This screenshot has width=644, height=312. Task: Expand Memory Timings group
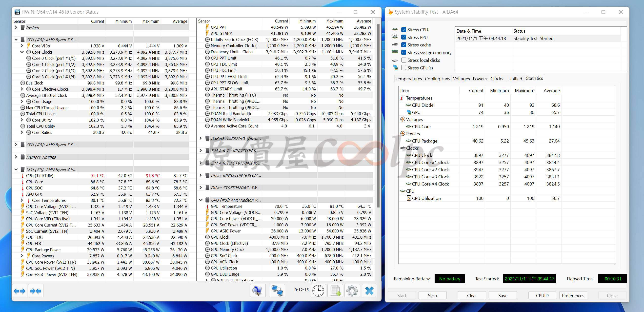click(x=16, y=157)
